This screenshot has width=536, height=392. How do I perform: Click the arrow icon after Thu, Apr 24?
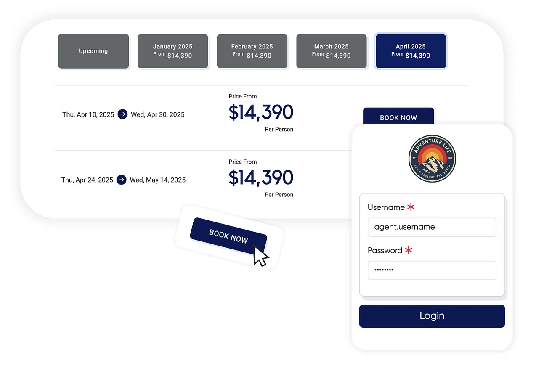(x=122, y=180)
